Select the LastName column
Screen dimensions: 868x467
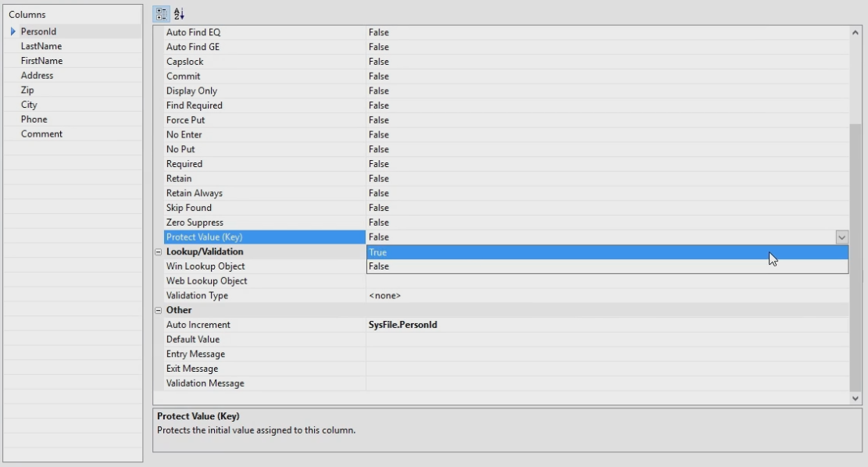point(42,46)
